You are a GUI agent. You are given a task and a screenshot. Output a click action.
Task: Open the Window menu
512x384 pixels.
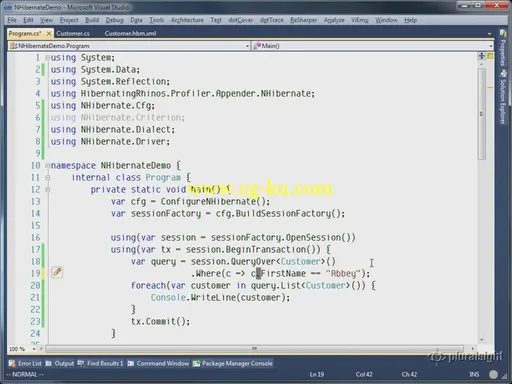pos(386,20)
